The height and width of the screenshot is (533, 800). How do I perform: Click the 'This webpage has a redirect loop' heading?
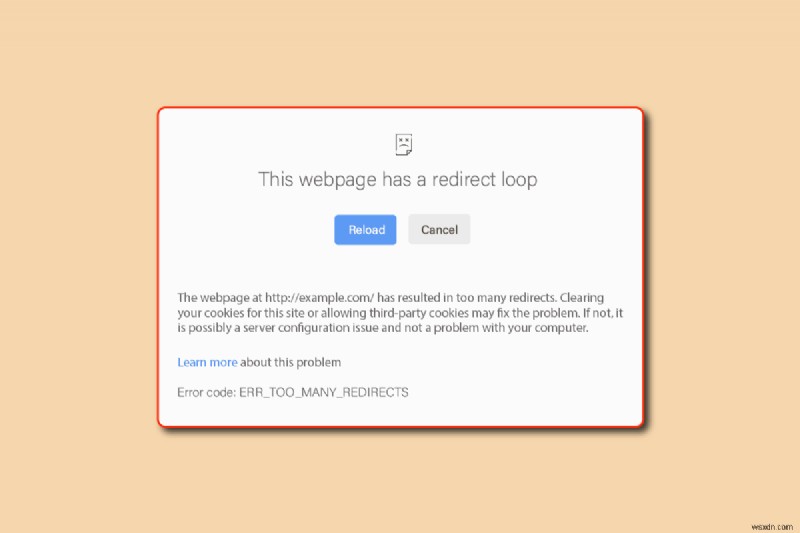(398, 180)
